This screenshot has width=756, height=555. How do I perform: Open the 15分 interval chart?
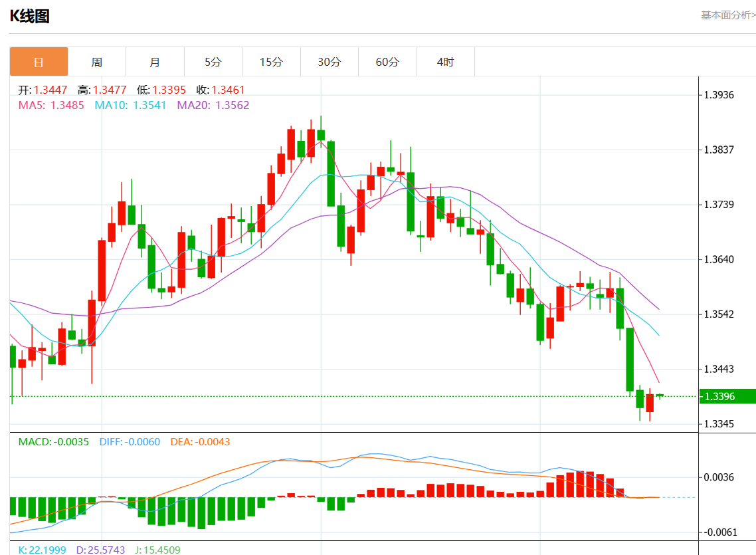click(271, 62)
